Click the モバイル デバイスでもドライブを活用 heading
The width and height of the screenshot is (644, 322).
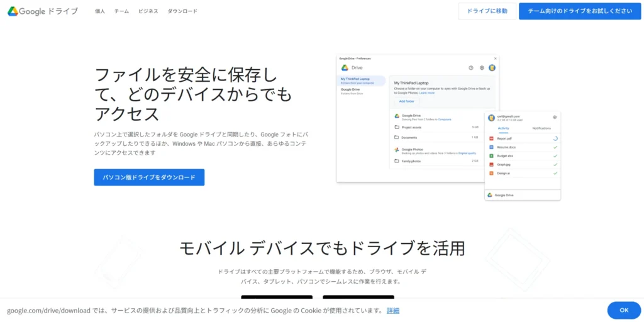(322, 248)
